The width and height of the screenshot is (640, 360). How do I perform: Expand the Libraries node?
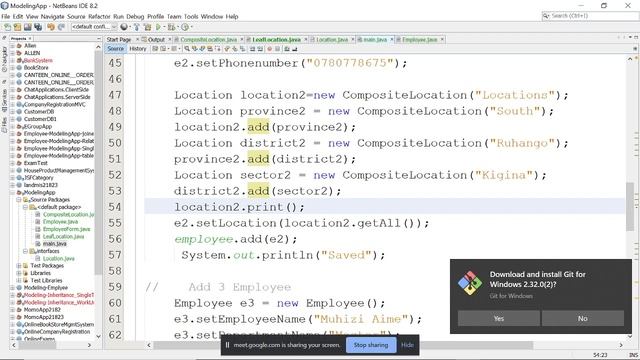coord(19,273)
